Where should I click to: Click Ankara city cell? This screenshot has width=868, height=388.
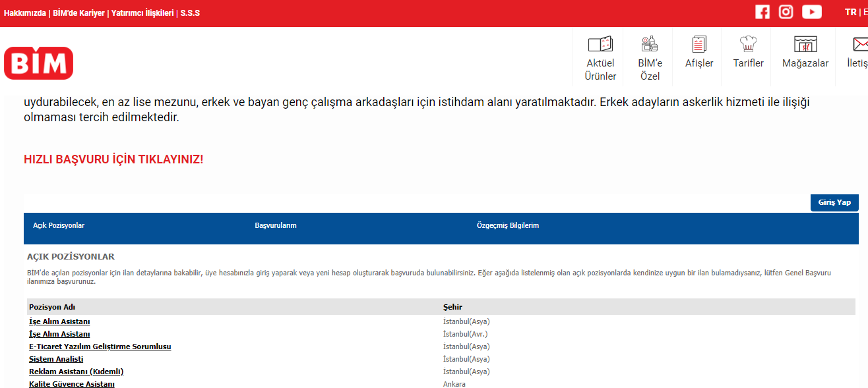tap(454, 384)
